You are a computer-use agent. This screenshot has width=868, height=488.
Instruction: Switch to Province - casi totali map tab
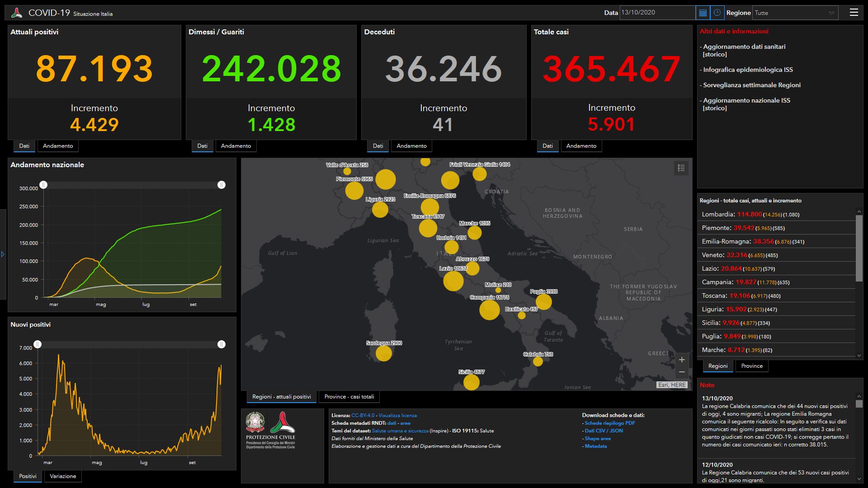[349, 397]
